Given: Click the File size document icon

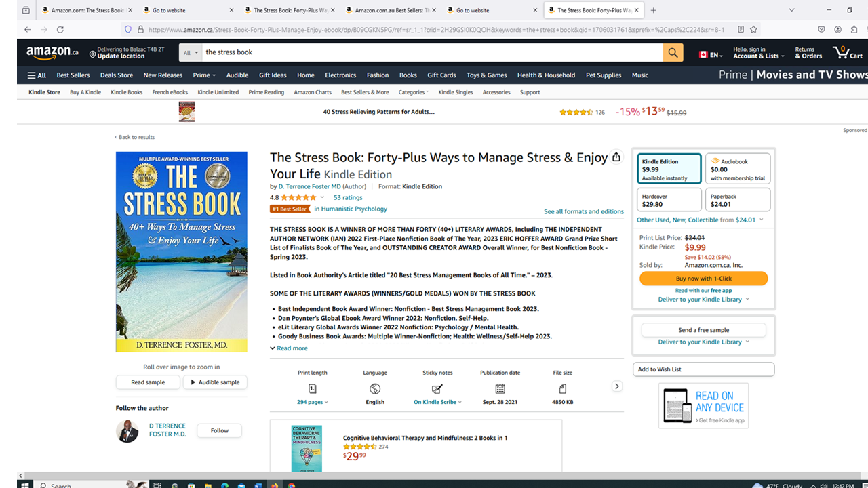Looking at the screenshot, I should (x=562, y=388).
